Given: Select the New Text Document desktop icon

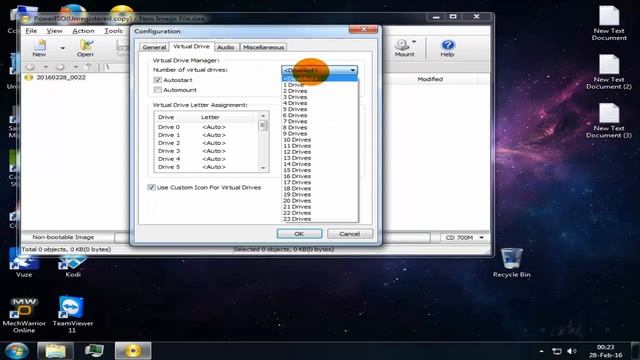Looking at the screenshot, I should pos(609,23).
